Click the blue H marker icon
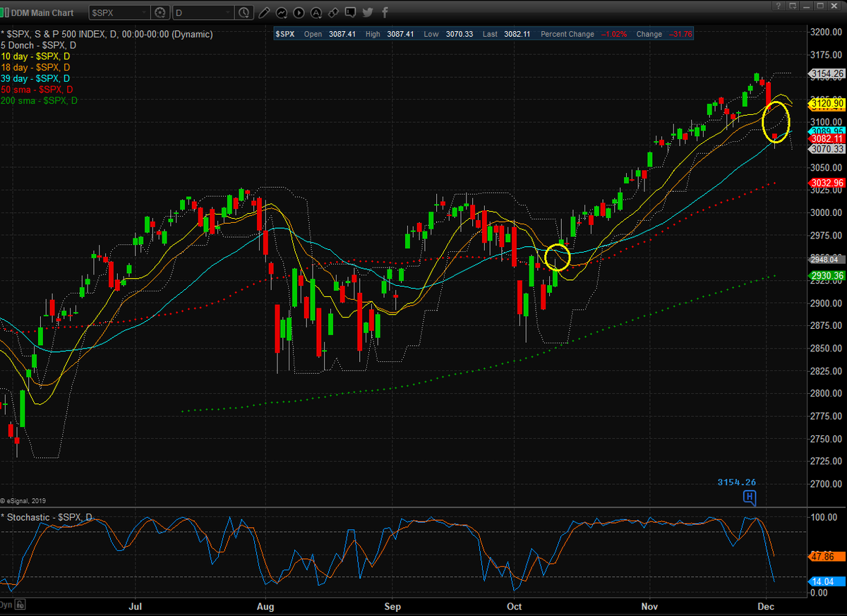847x616 pixels. pos(750,498)
